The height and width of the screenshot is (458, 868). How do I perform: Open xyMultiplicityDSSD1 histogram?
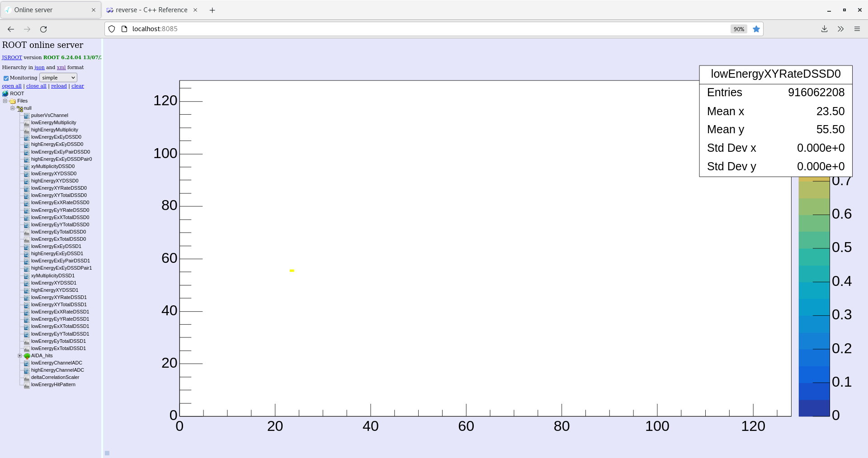pos(53,276)
